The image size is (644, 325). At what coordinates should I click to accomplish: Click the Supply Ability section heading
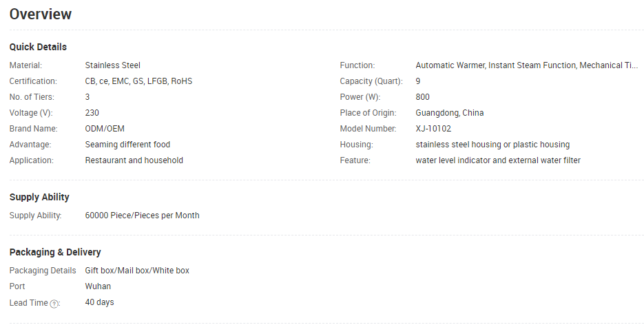point(39,198)
